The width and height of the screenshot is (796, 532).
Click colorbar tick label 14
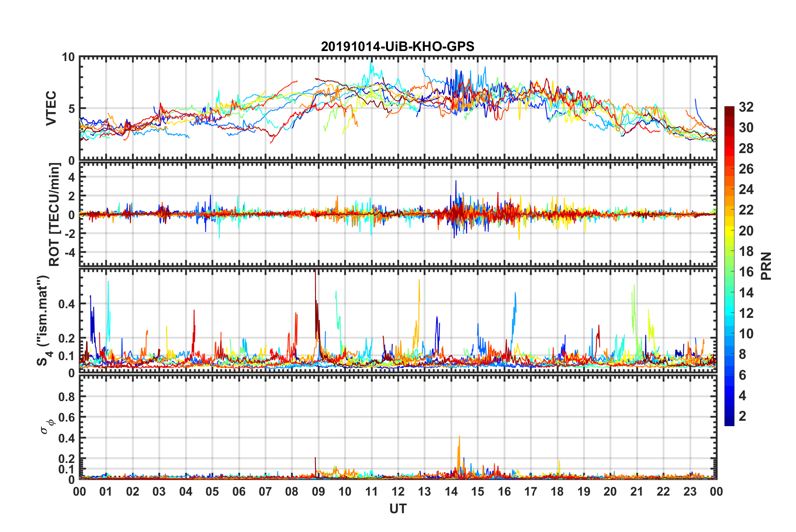pyautogui.click(x=746, y=293)
